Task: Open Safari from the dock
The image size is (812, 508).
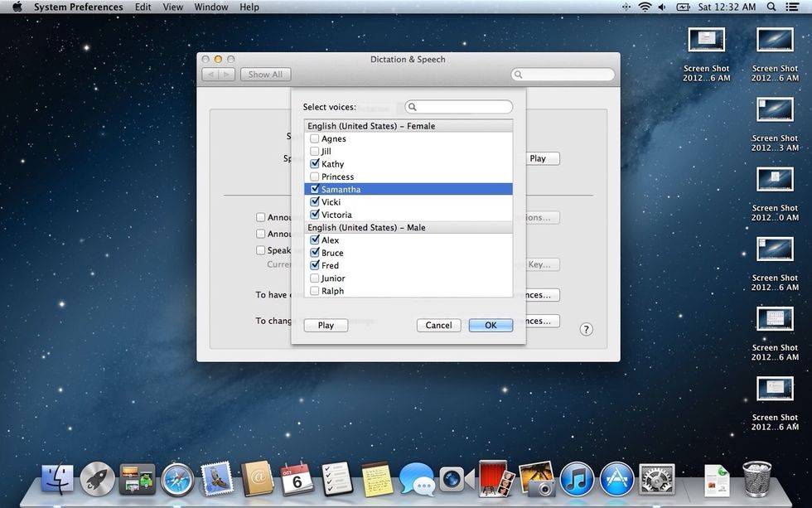Action: (177, 479)
